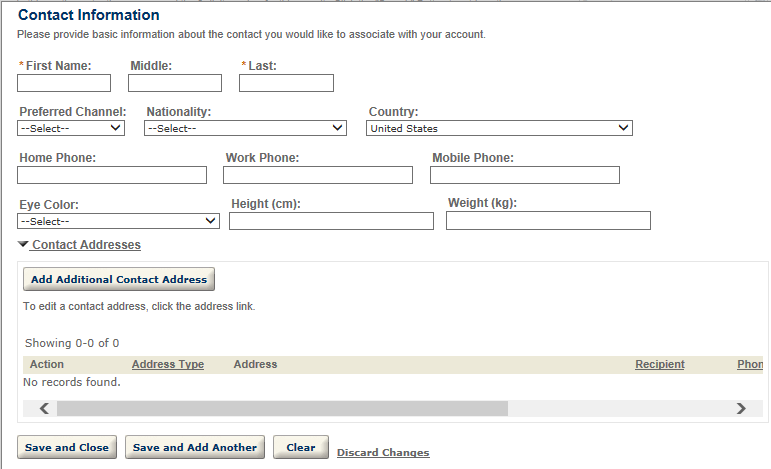The image size is (771, 469).
Task: Click the left scroll arrow of table
Action: (x=44, y=408)
